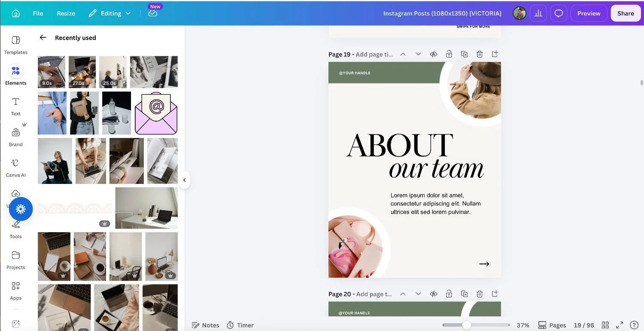Click the cloud save status icon
The width and height of the screenshot is (644, 331).
153,13
